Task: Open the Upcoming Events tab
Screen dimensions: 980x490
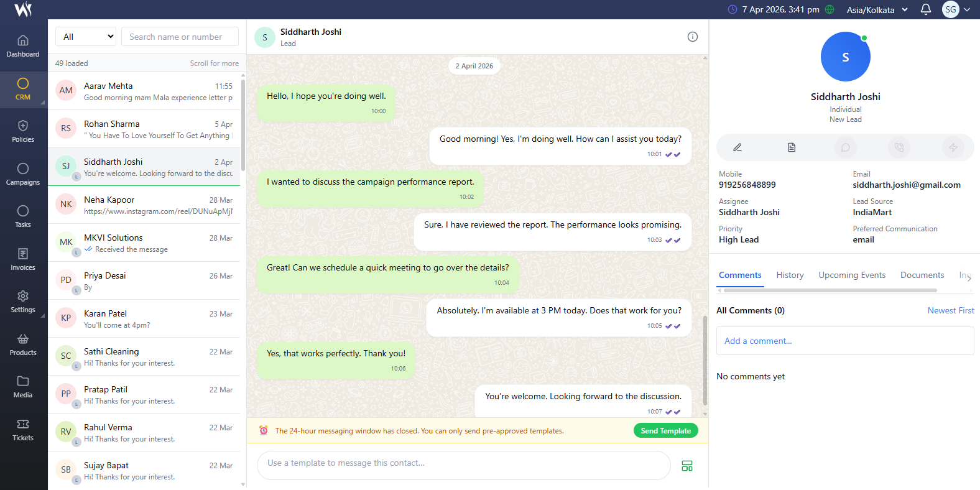Action: [851, 275]
